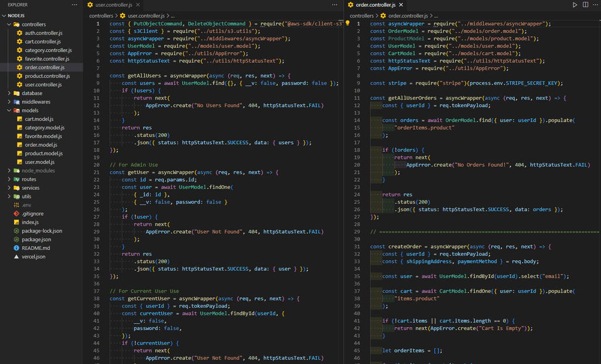
Task: Open Explorer panel more actions ellipsis
Action: click(75, 5)
